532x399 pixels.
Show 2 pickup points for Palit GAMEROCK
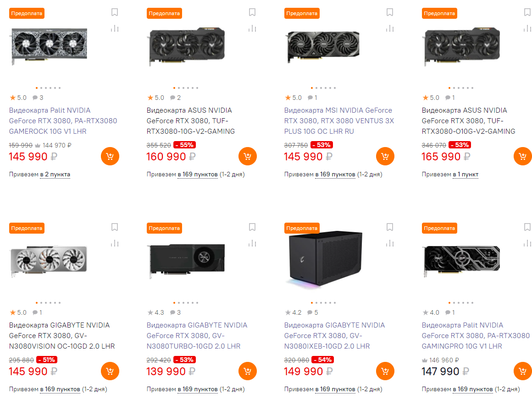(55, 175)
